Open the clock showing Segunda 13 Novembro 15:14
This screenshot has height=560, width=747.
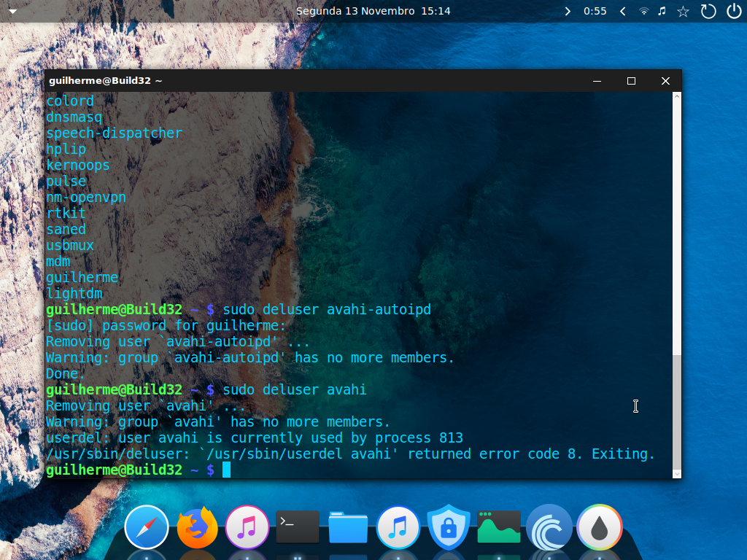(373, 11)
